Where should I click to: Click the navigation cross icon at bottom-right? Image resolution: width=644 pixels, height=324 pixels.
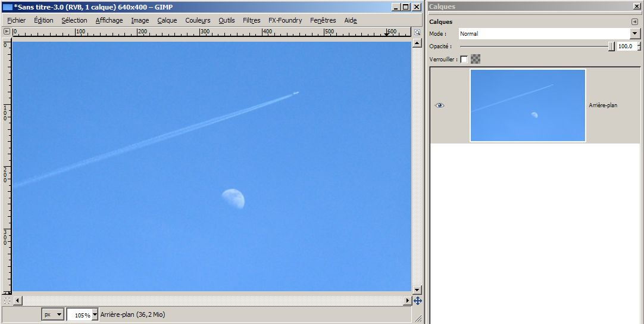point(417,301)
